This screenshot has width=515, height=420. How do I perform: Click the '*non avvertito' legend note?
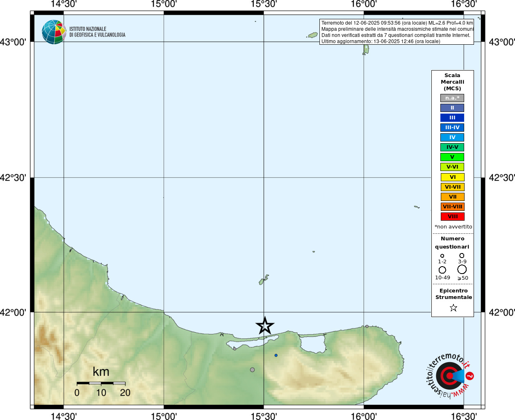pos(453,227)
